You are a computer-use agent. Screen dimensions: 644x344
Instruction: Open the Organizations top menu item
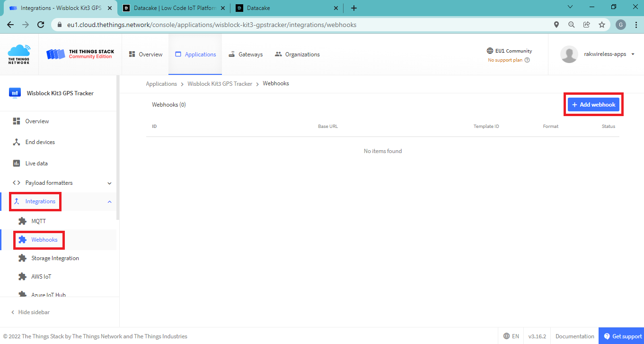(297, 54)
